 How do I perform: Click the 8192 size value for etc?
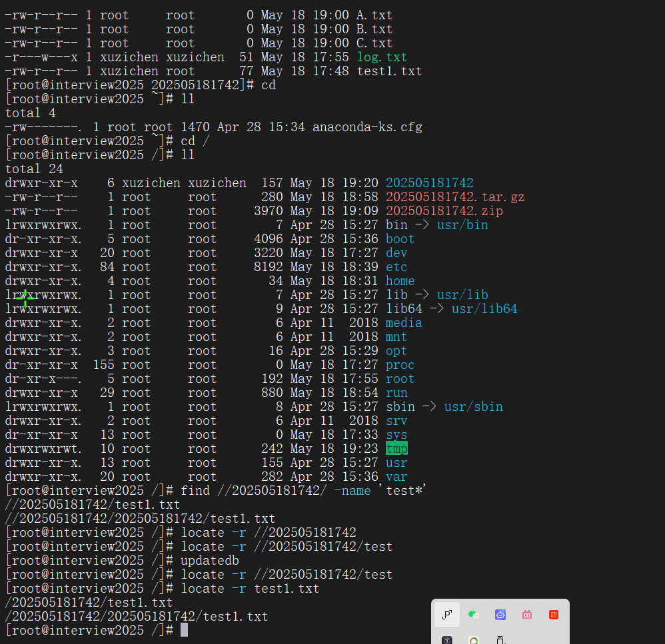[269, 267]
